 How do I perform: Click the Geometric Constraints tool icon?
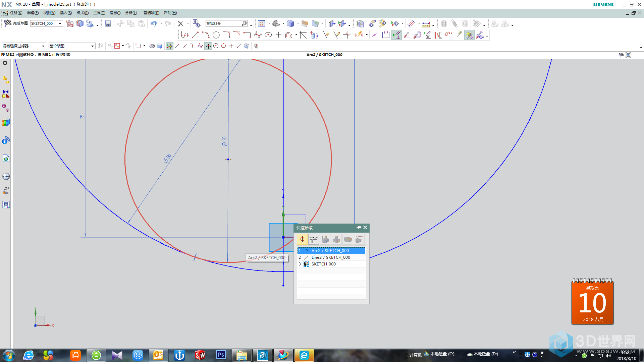[x=375, y=35]
